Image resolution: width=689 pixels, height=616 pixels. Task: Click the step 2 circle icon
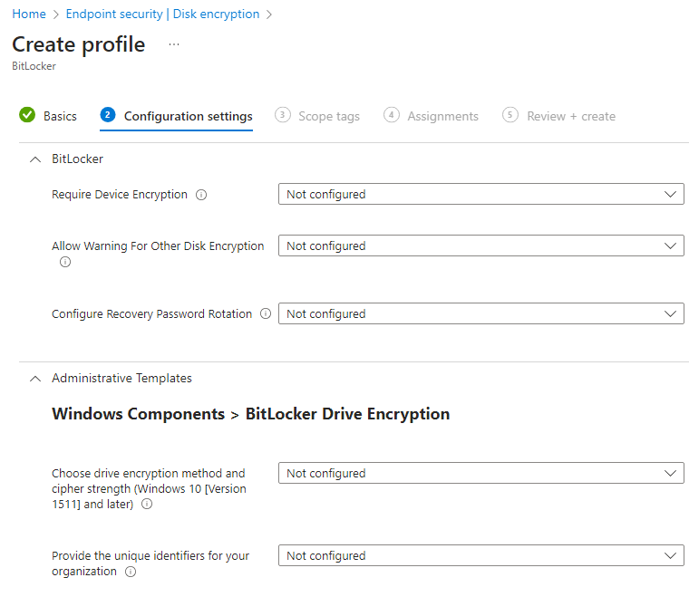(x=108, y=115)
